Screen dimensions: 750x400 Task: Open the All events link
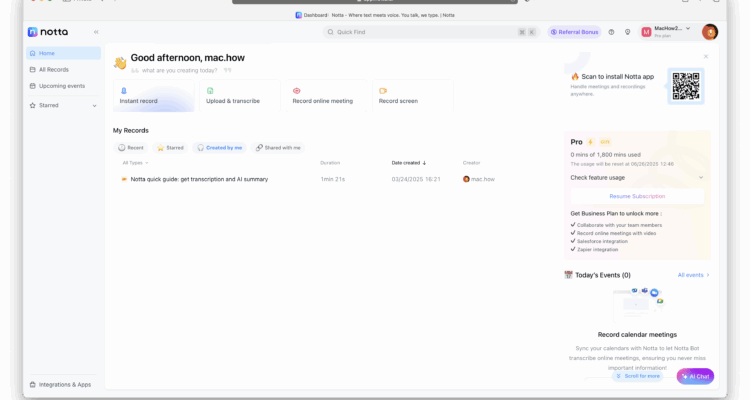tap(693, 275)
